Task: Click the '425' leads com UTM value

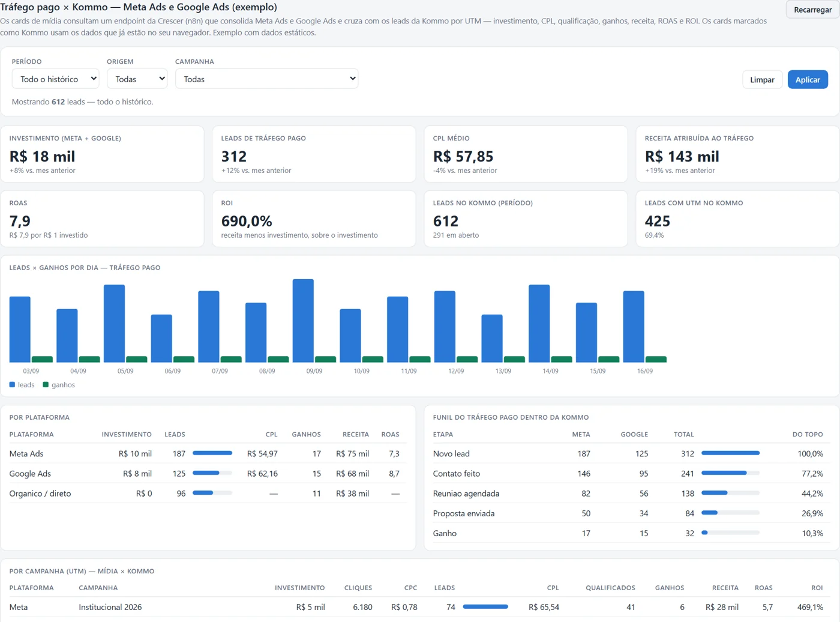Action: (658, 222)
